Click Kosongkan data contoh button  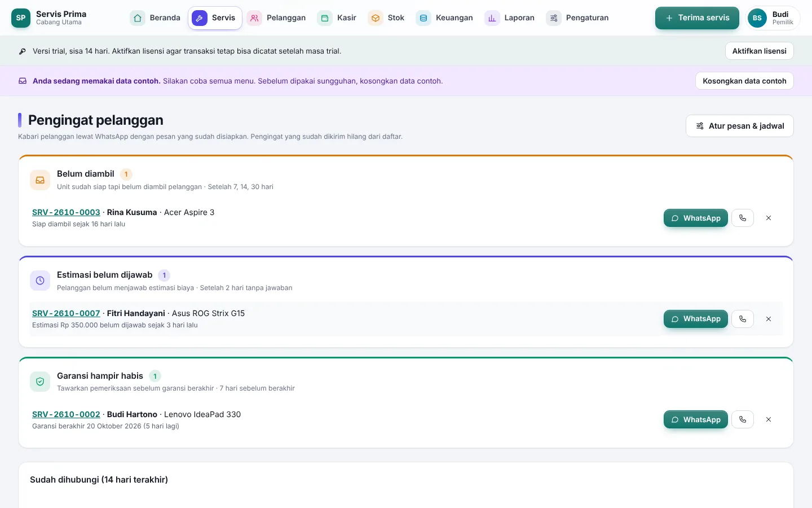coord(744,81)
